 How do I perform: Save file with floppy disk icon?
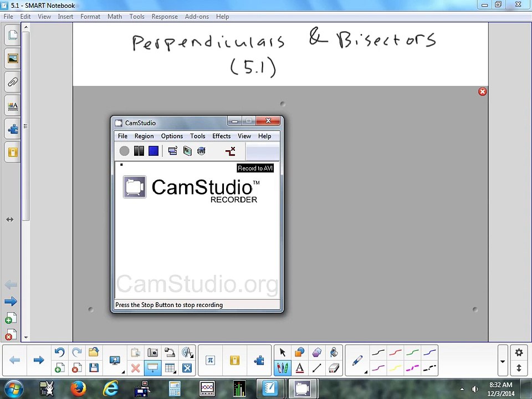pyautogui.click(x=94, y=368)
